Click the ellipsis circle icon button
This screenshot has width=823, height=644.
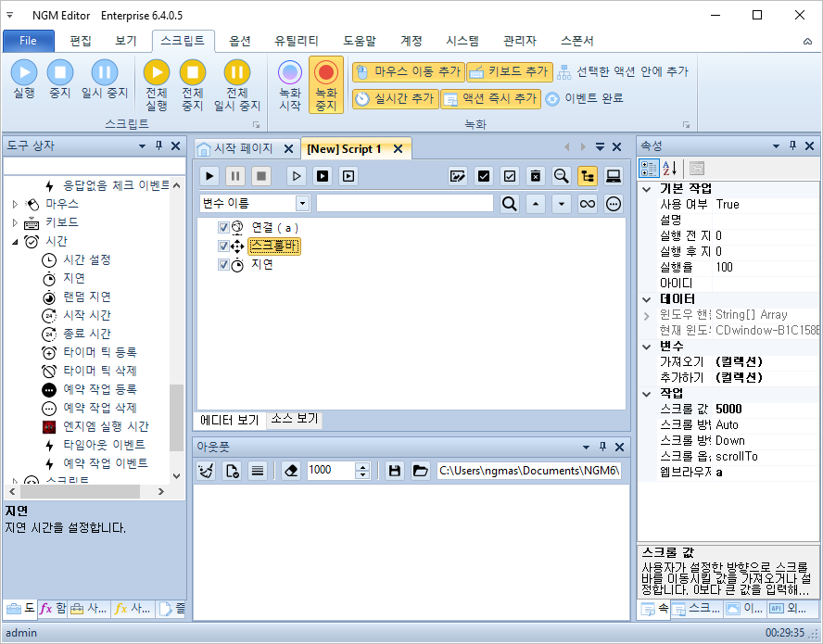pyautogui.click(x=613, y=204)
